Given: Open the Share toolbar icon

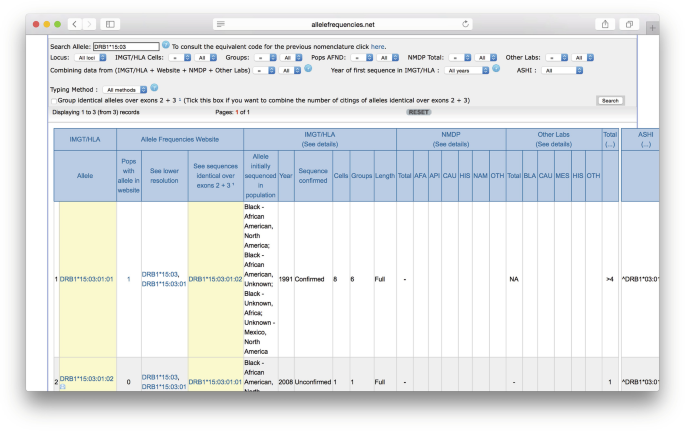Looking at the screenshot, I should pos(603,23).
